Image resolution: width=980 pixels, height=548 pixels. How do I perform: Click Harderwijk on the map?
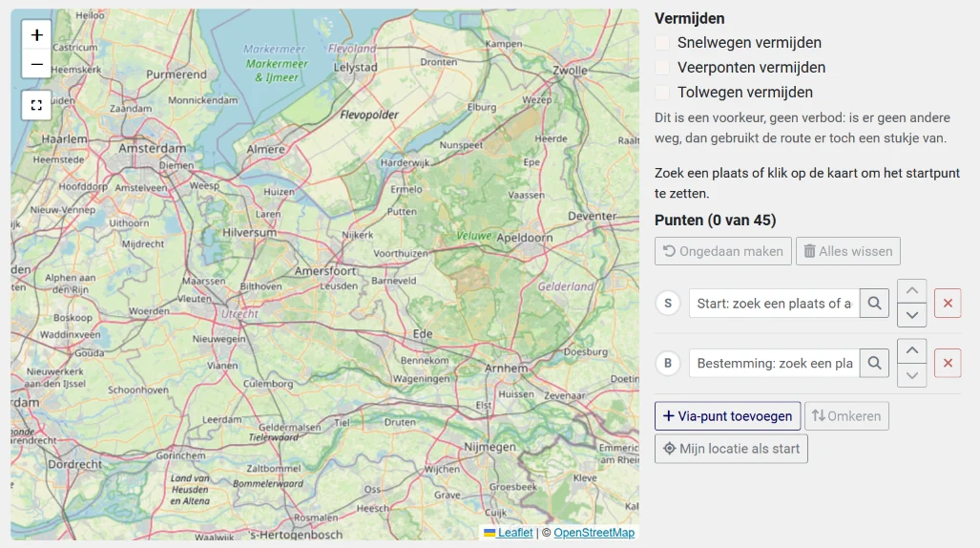pyautogui.click(x=405, y=162)
